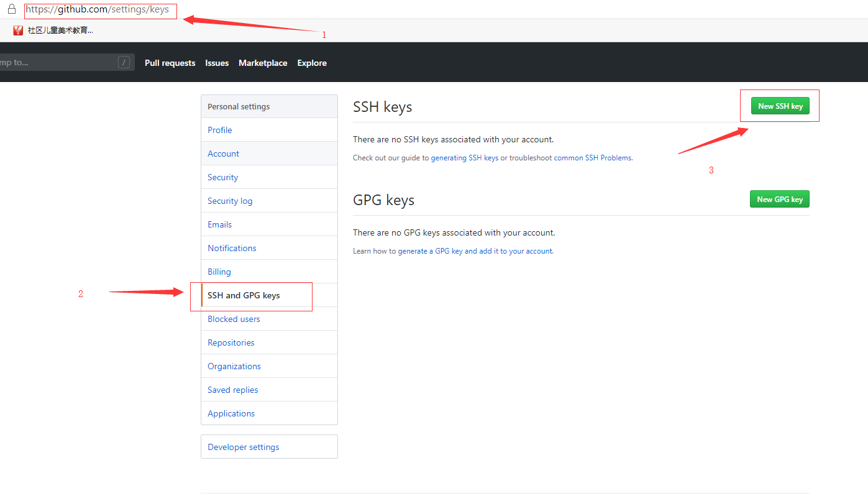Open Developer settings
The image size is (868, 496).
click(269, 447)
